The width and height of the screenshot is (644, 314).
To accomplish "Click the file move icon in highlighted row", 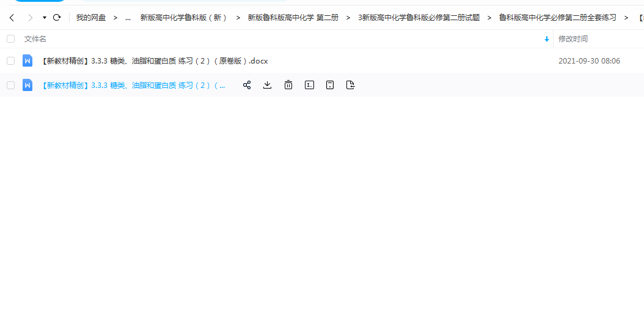I will click(x=350, y=85).
